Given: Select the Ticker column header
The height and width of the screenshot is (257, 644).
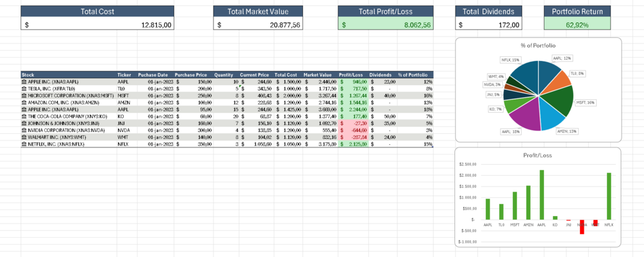Looking at the screenshot, I should [126, 75].
